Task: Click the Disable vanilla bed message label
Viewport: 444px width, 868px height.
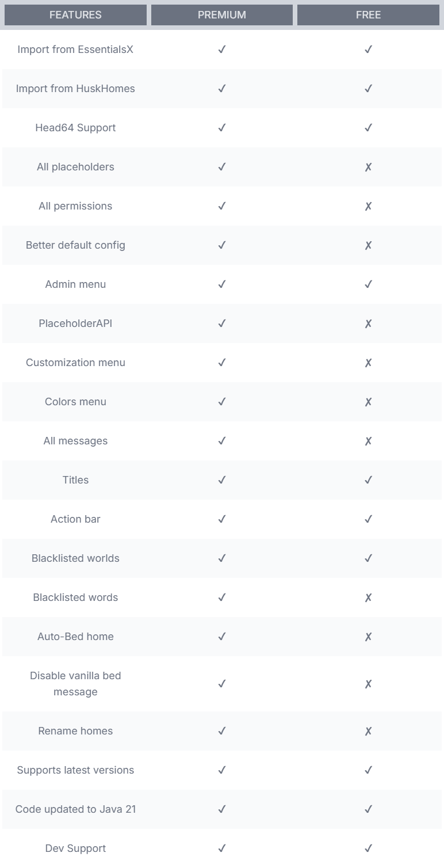Action: click(x=75, y=684)
